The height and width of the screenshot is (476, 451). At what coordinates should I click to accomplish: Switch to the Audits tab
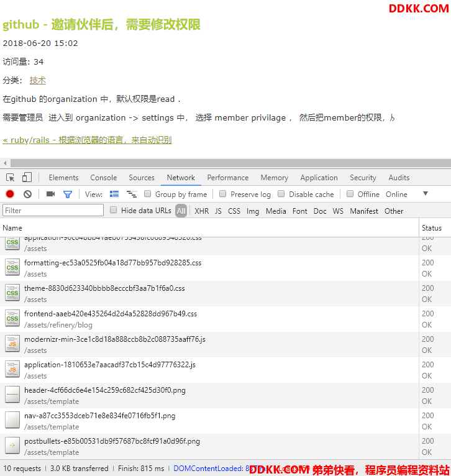point(399,178)
